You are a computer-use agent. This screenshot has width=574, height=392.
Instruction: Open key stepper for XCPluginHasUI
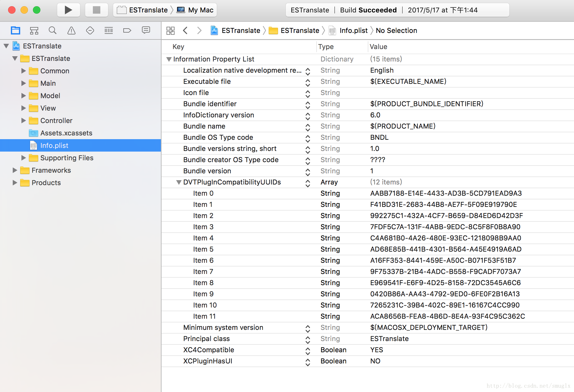click(308, 362)
